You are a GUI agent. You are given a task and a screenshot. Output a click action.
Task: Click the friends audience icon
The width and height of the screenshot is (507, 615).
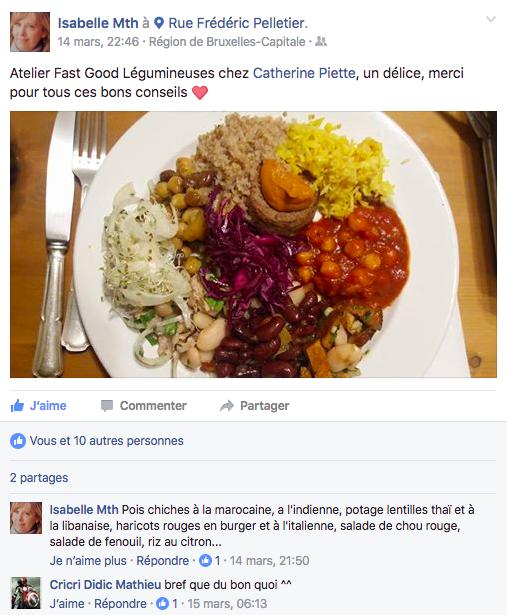point(321,41)
